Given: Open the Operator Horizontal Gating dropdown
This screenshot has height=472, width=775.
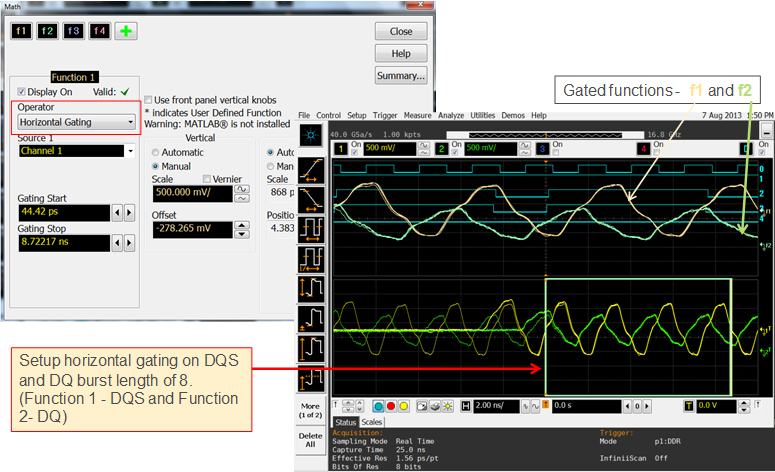Looking at the screenshot, I should [x=77, y=122].
